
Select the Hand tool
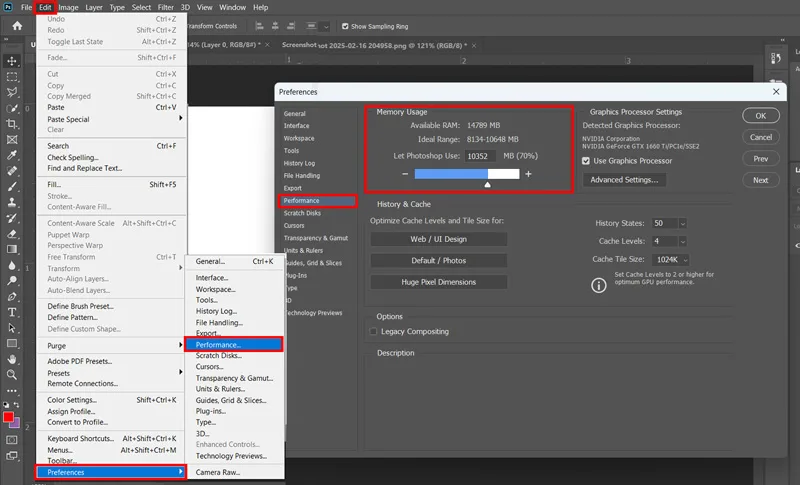[11, 359]
